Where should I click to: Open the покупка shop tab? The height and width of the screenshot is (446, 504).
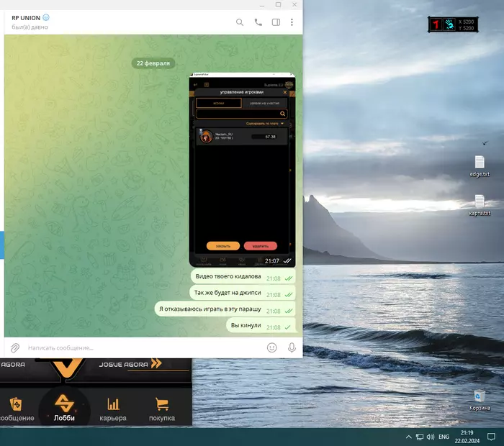(162, 409)
